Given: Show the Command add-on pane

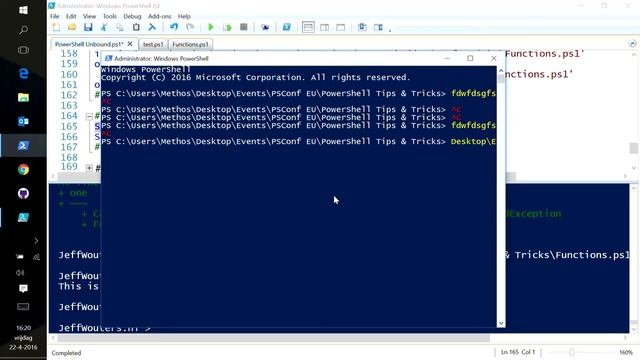Looking at the screenshot, I should click(x=378, y=27).
